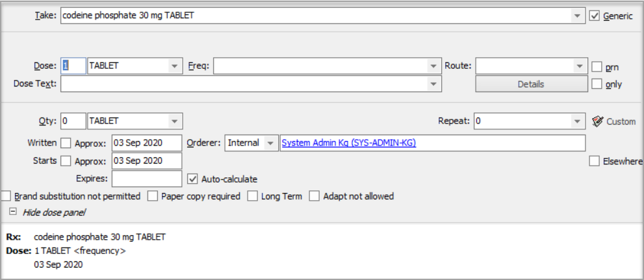Enable the prn checkbox
This screenshot has width=644, height=280.
597,66
